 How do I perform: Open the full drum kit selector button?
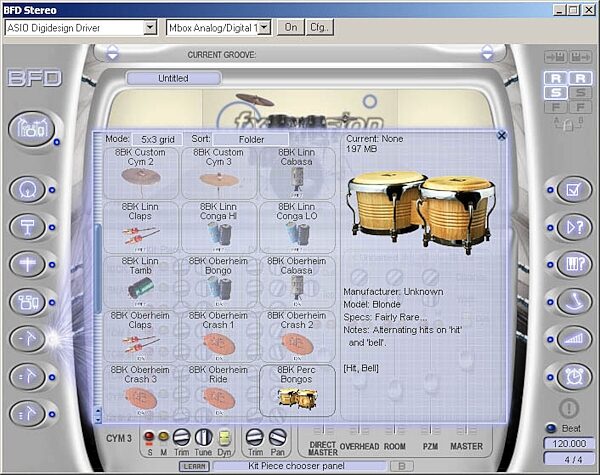tap(31, 129)
